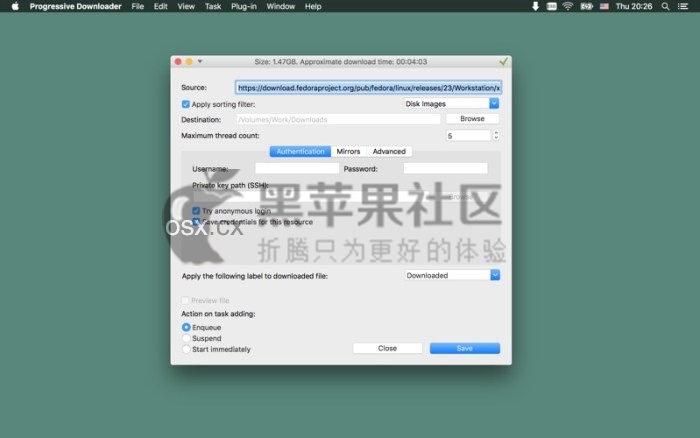Screen dimensions: 700x438
Task: Click the Save button
Action: 465,348
